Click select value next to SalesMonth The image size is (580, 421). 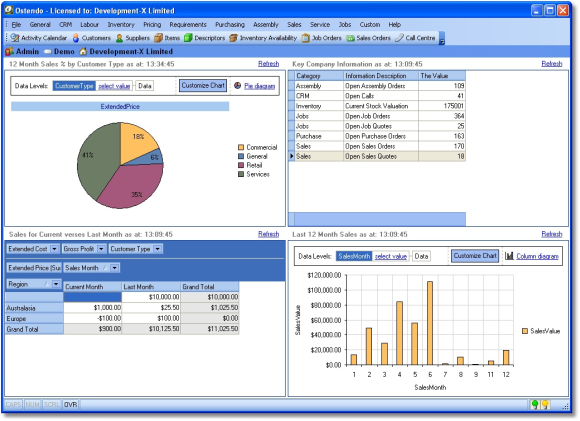[391, 256]
